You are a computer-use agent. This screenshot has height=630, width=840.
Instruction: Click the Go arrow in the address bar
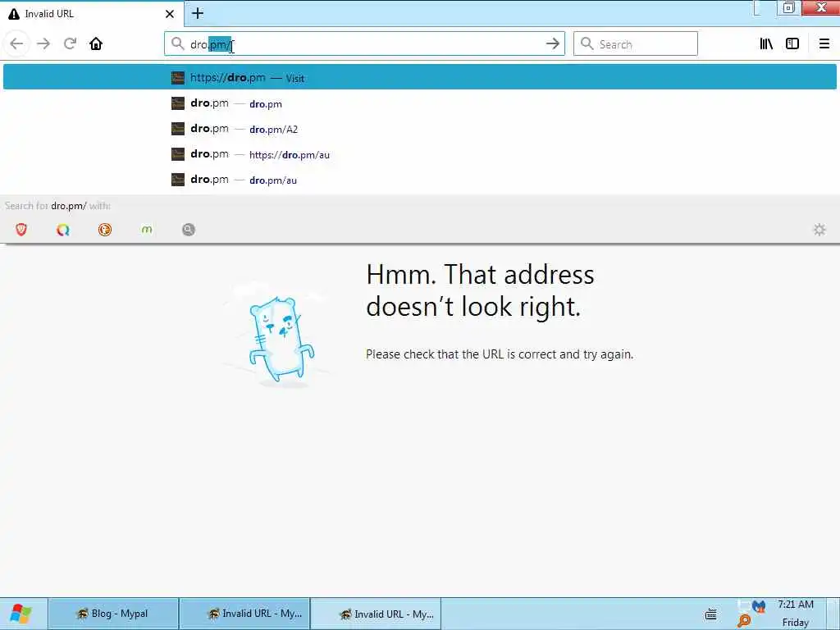(x=552, y=44)
